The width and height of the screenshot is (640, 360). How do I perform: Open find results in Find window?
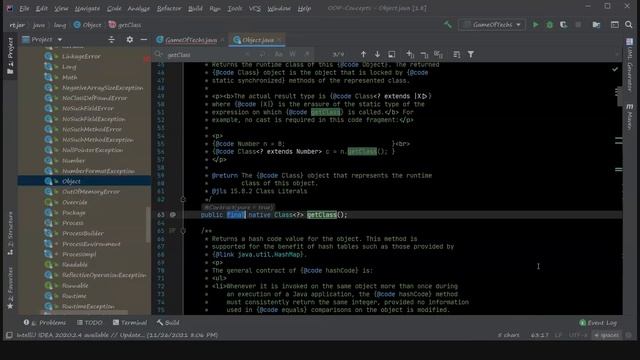(391, 54)
